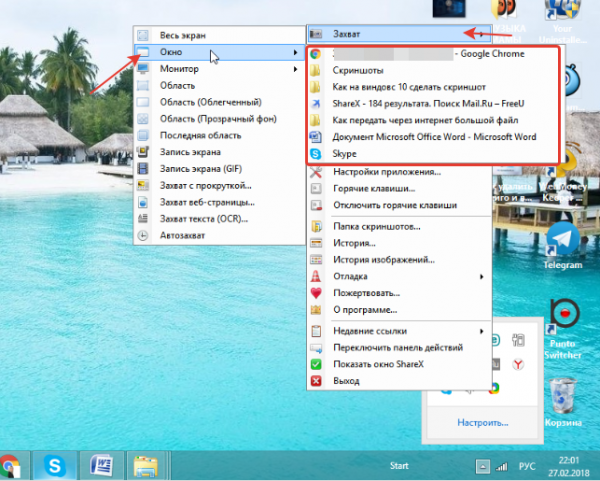Click the Google Chrome window icon in list
Image resolution: width=600 pixels, height=481 pixels.
[315, 54]
